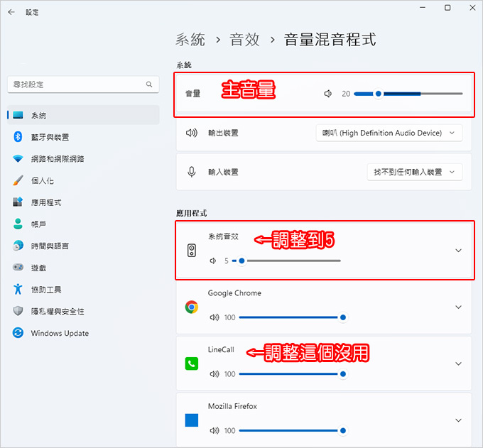Minimize the Settings window
The width and height of the screenshot is (483, 448).
[423, 8]
